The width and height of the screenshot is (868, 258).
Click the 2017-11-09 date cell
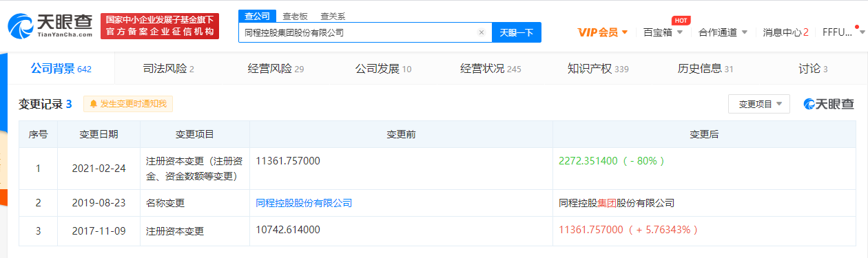[x=99, y=231]
